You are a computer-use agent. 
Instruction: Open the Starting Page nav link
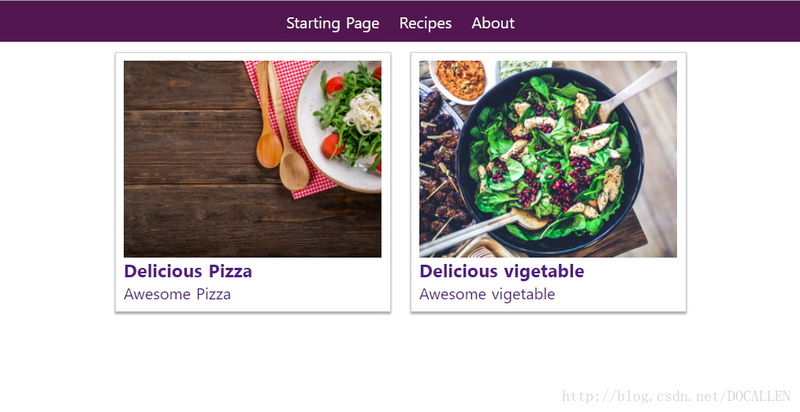[333, 23]
